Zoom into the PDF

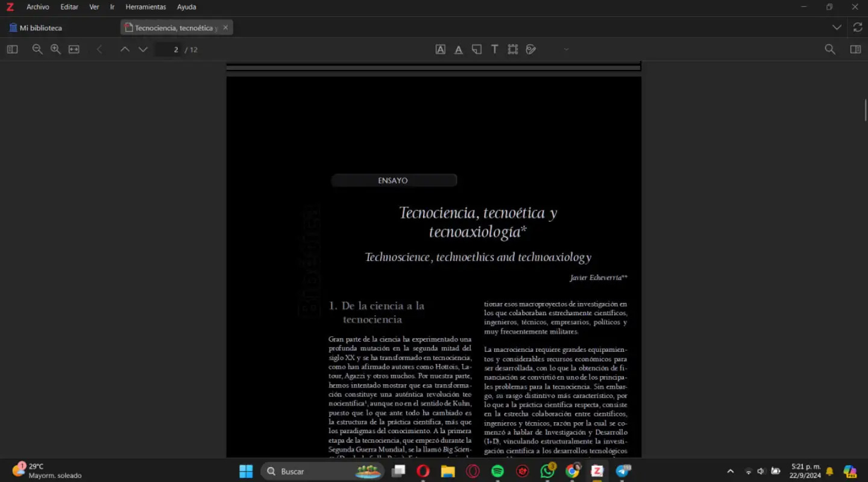point(55,49)
